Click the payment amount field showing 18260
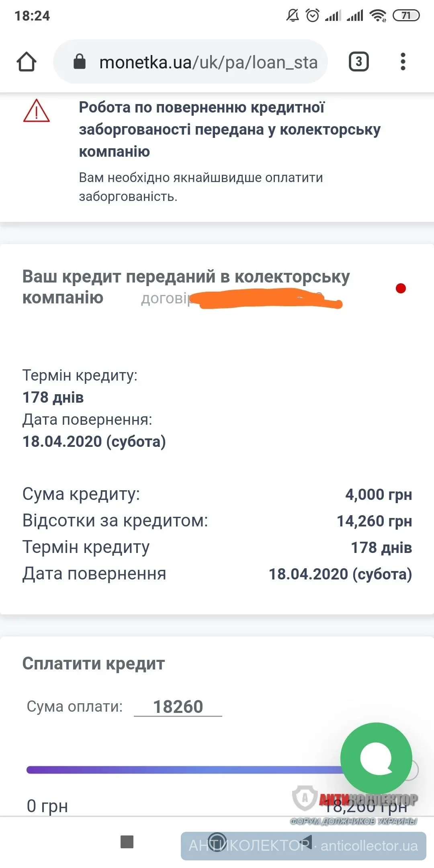434x868 pixels. pos(178,706)
